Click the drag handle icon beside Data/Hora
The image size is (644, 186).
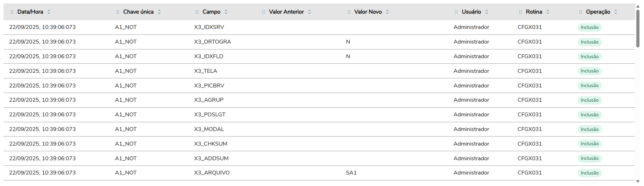[12, 12]
